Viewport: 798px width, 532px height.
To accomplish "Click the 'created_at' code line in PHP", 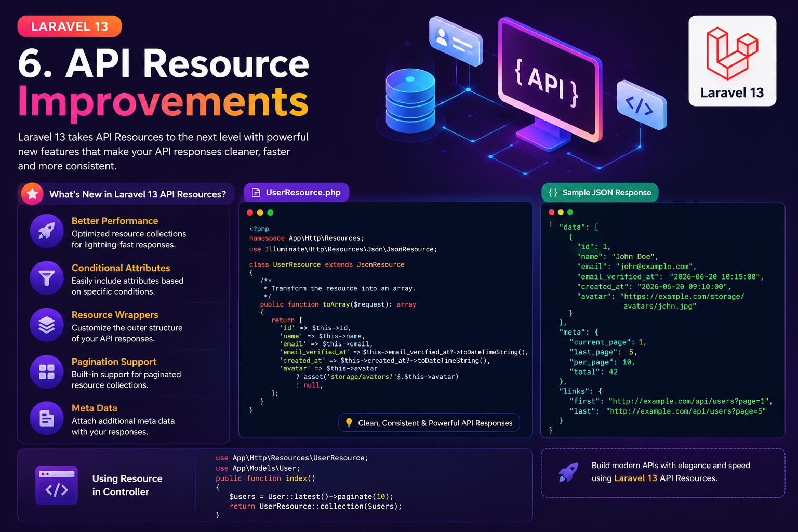I will coord(385,361).
